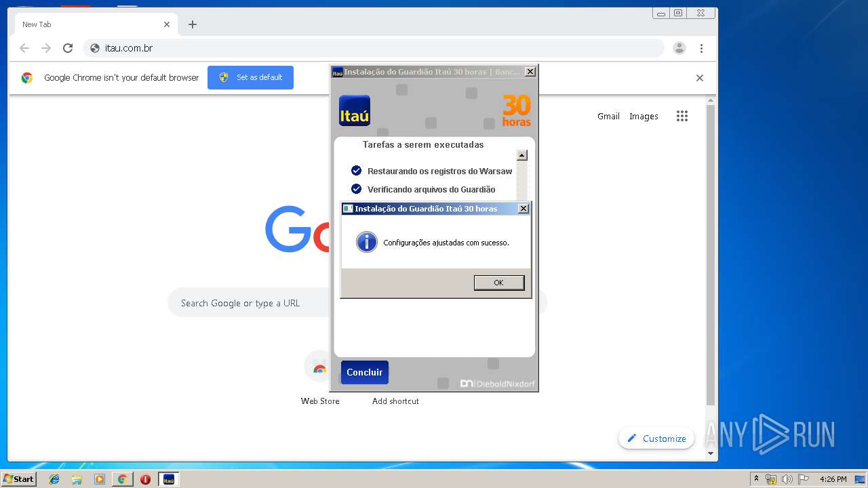The height and width of the screenshot is (488, 868).
Task: Close the Configurações success dialog
Action: click(x=523, y=209)
